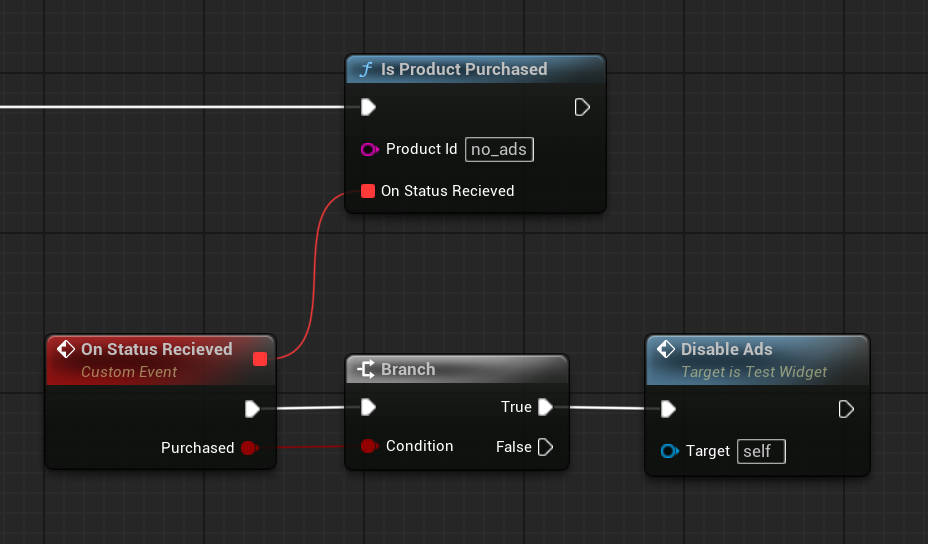The width and height of the screenshot is (928, 544).
Task: Click the Branch node's False exec pin
Action: 545,447
